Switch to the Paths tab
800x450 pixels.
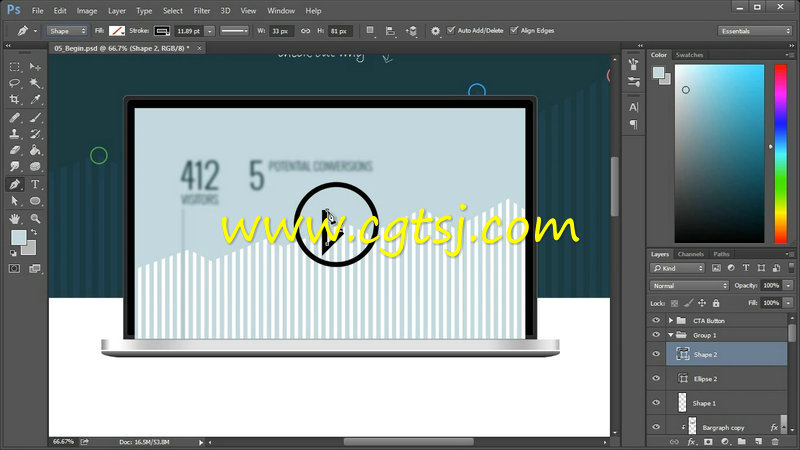(x=721, y=254)
